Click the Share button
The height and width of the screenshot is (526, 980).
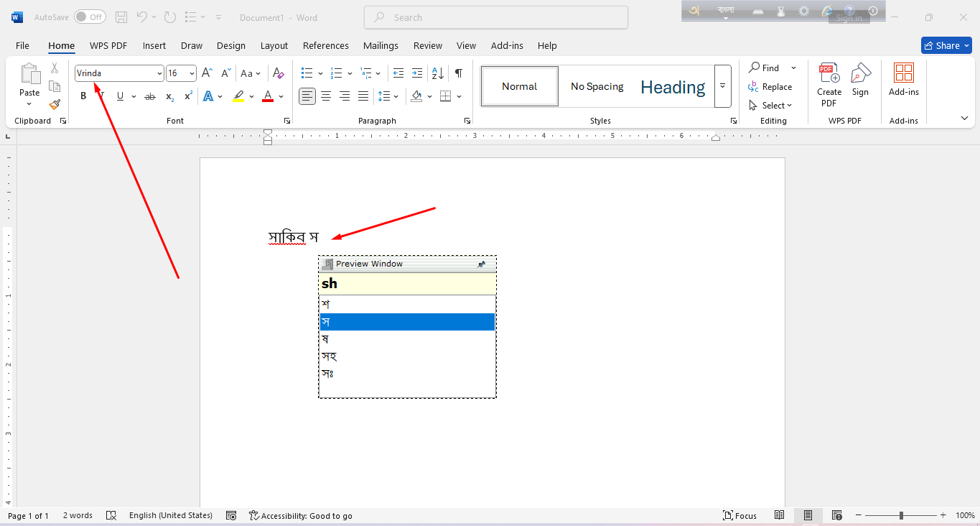click(946, 45)
